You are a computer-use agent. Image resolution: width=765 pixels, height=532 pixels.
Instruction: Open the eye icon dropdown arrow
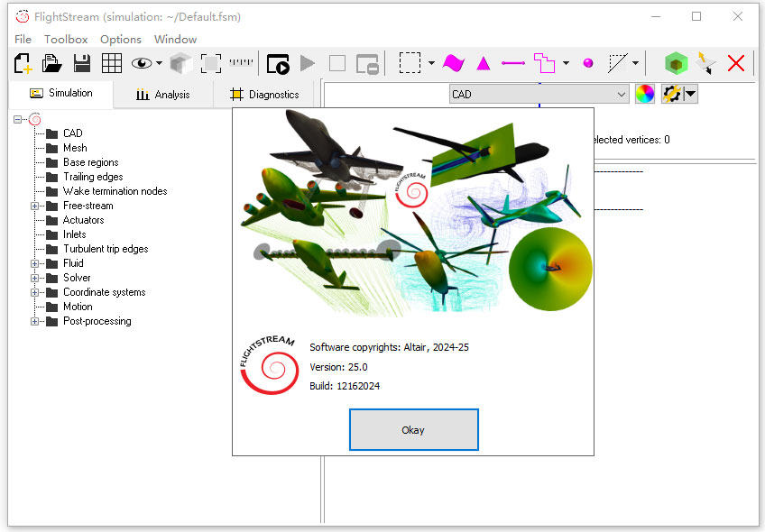[x=159, y=63]
